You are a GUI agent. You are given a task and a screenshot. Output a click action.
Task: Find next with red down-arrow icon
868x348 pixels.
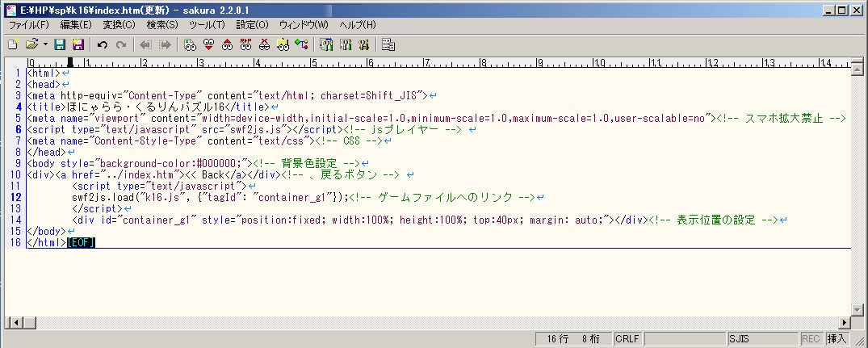coord(208,45)
